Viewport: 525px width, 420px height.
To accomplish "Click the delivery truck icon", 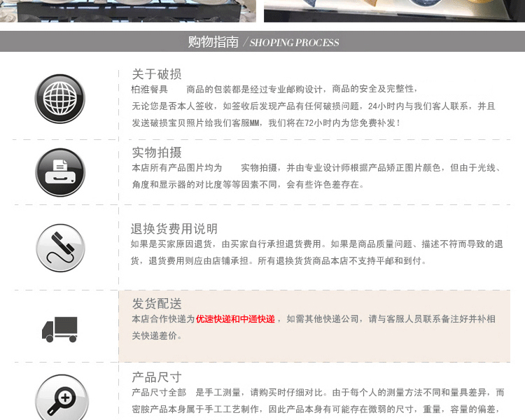I will (x=59, y=329).
